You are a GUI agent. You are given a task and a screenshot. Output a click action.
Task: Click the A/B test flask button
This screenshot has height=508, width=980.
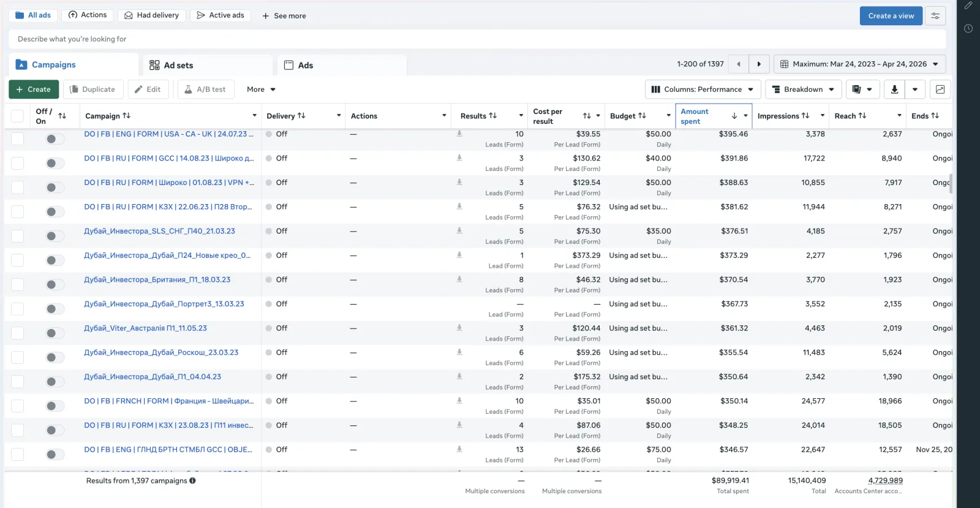click(x=205, y=89)
